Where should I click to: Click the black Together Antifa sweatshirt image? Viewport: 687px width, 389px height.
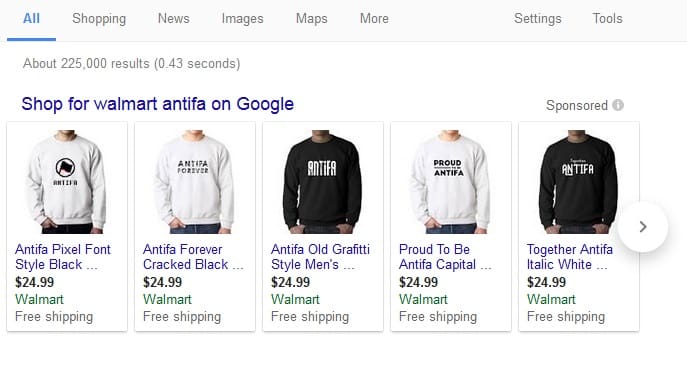tap(578, 181)
